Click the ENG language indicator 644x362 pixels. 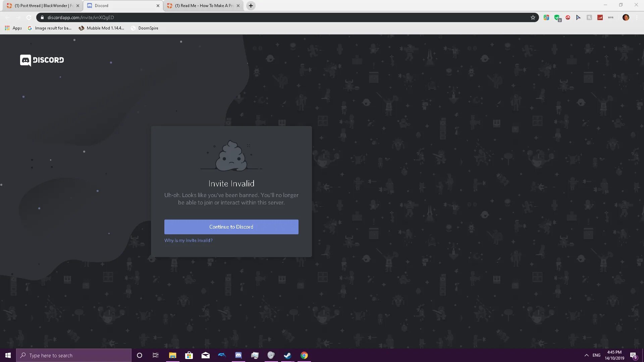[597, 355]
